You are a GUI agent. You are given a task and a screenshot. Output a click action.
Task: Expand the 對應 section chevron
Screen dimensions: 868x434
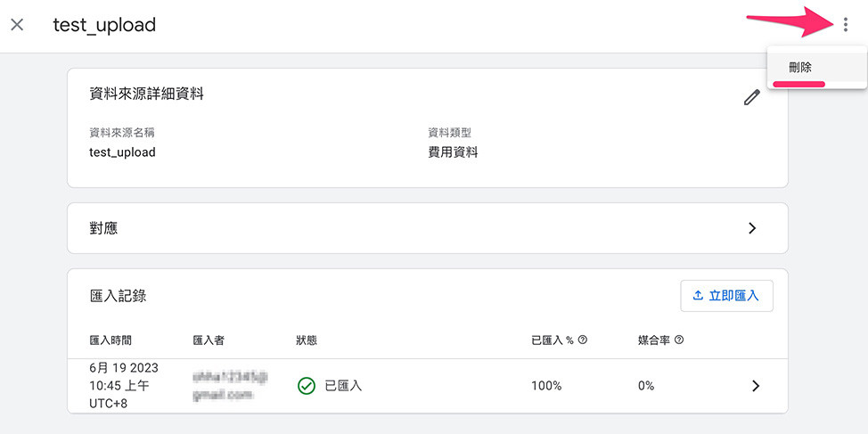752,228
